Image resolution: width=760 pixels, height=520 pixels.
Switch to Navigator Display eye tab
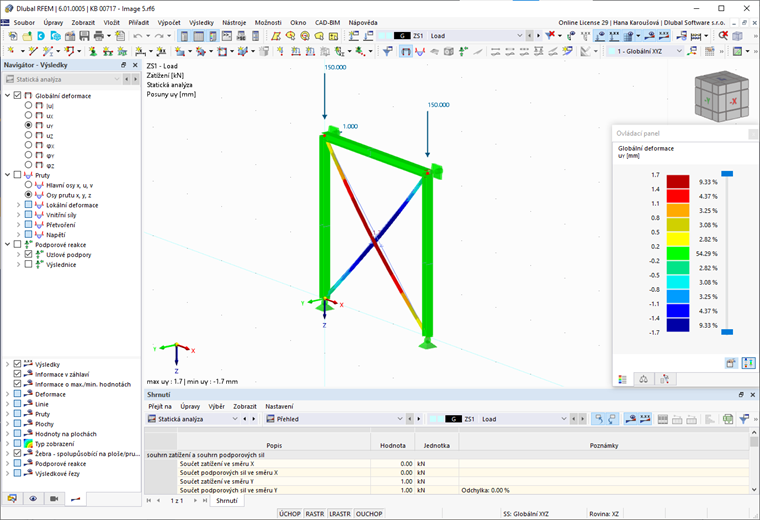click(x=33, y=499)
